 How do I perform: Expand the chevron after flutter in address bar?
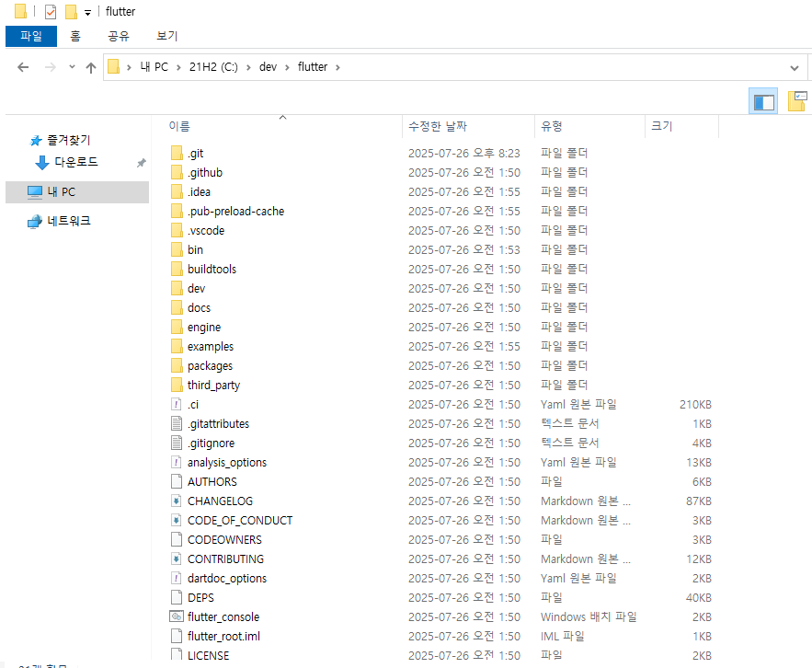click(x=337, y=67)
